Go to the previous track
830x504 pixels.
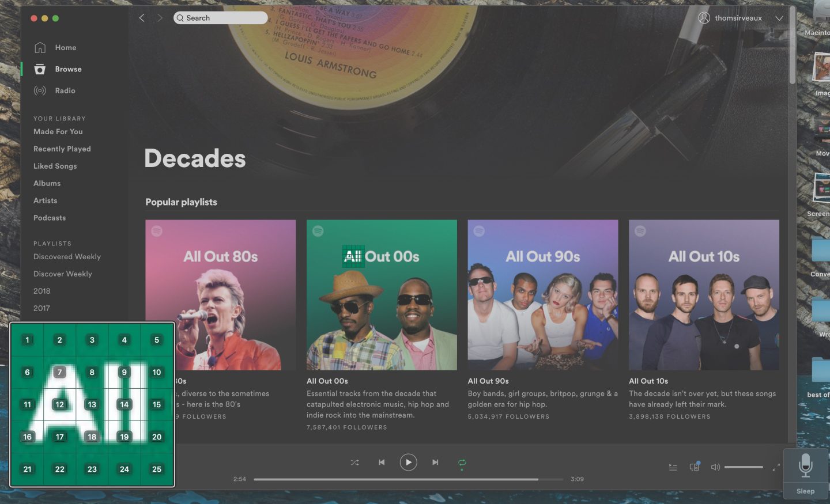click(382, 463)
